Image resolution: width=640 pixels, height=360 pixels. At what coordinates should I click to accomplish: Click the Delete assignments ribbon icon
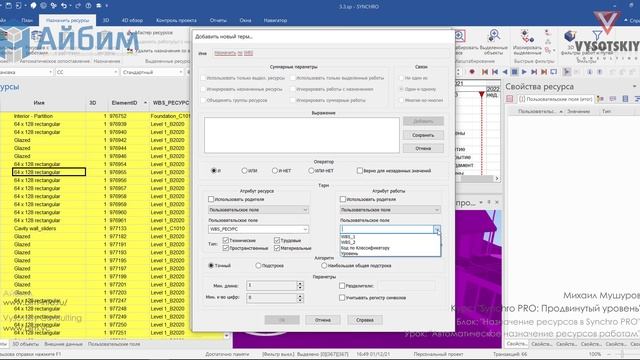[130, 51]
